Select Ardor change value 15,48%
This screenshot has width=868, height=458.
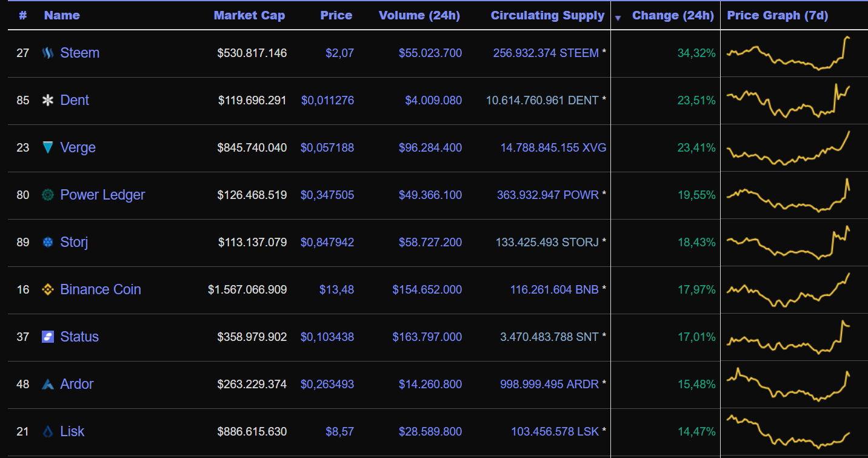pyautogui.click(x=696, y=385)
